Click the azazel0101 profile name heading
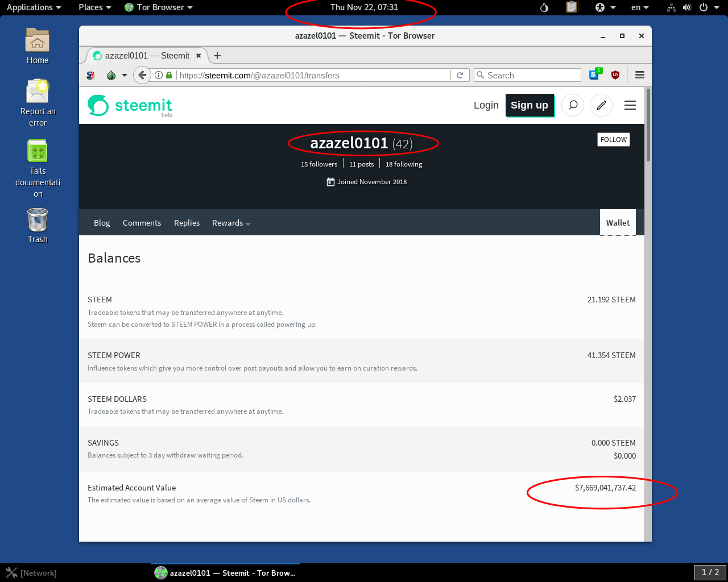 [x=349, y=143]
